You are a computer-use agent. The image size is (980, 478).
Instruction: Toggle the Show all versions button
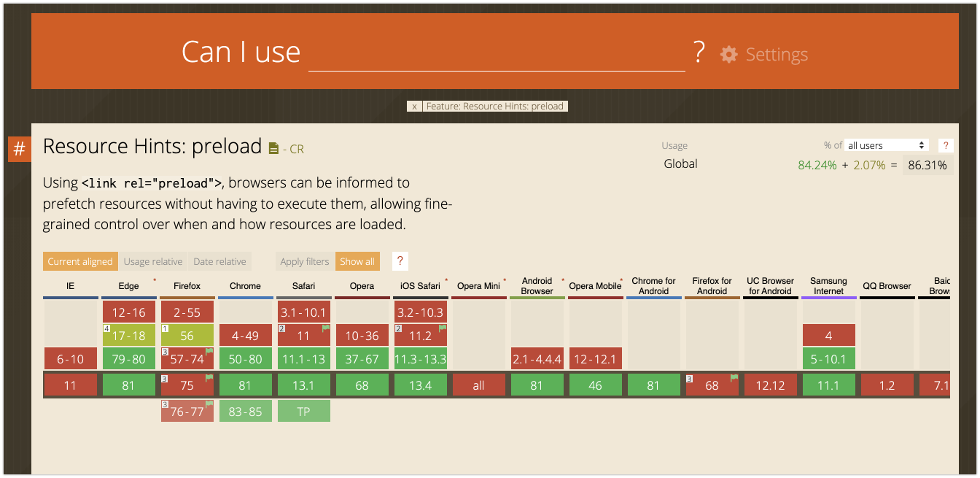357,261
